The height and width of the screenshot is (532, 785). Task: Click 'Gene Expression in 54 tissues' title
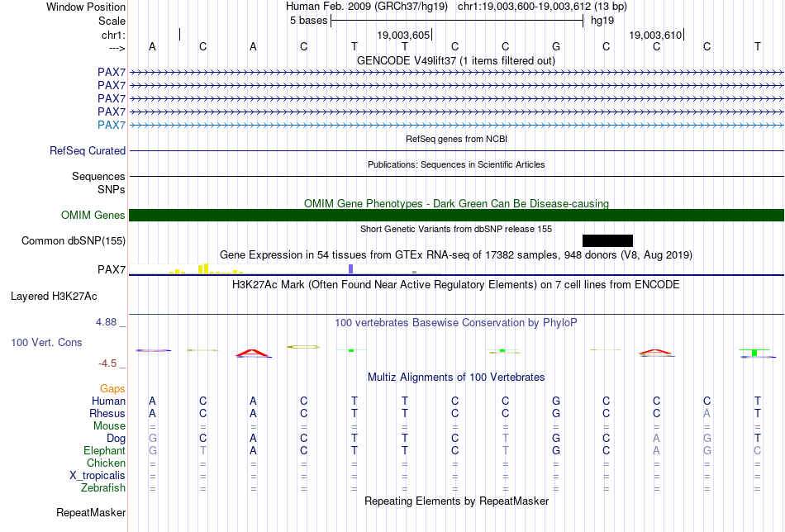(x=456, y=254)
